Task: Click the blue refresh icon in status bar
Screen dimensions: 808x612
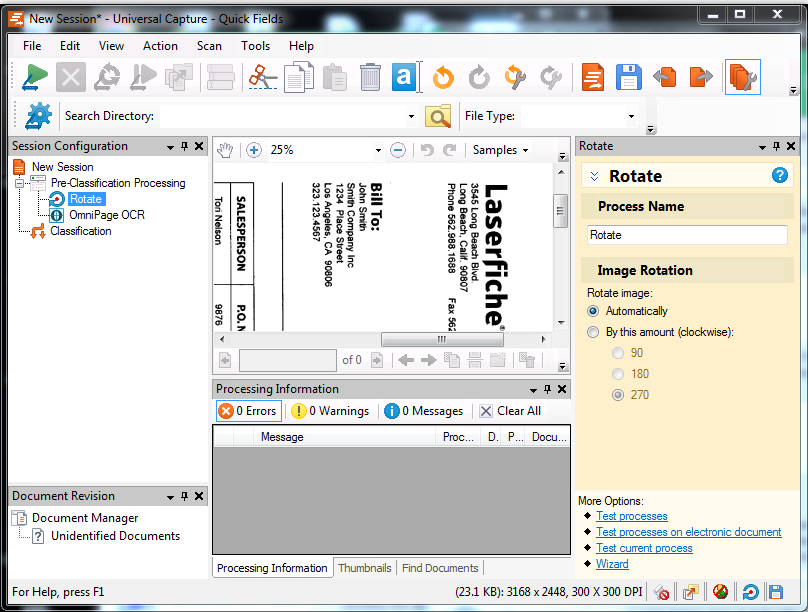Action: [750, 592]
